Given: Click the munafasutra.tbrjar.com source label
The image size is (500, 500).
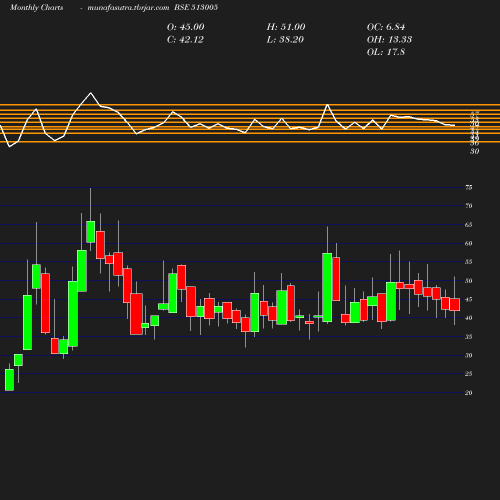Looking at the screenshot, I should tap(128, 8).
